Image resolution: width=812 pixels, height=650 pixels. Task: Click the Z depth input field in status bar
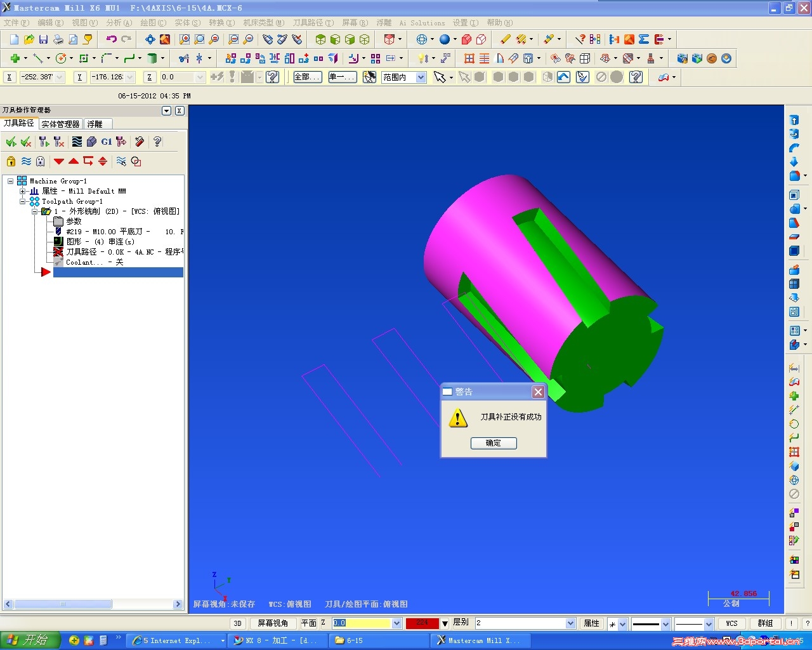click(x=362, y=623)
